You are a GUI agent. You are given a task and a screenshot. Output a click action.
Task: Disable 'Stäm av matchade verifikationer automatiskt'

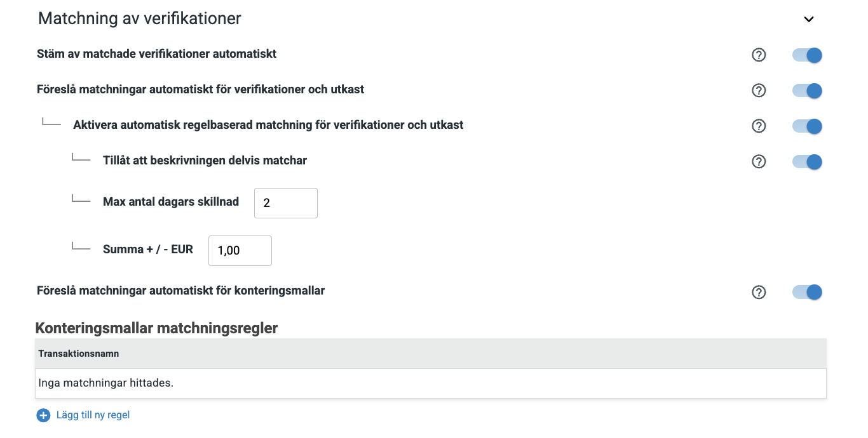(x=806, y=55)
